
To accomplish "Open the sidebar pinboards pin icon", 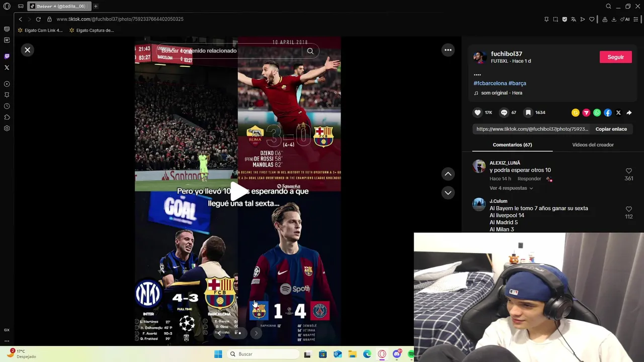I will pos(7,95).
